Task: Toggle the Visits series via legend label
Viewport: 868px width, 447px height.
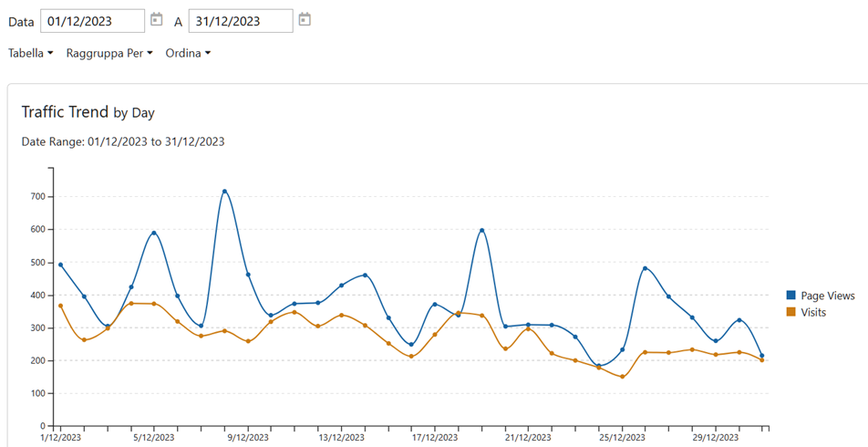Action: click(816, 312)
